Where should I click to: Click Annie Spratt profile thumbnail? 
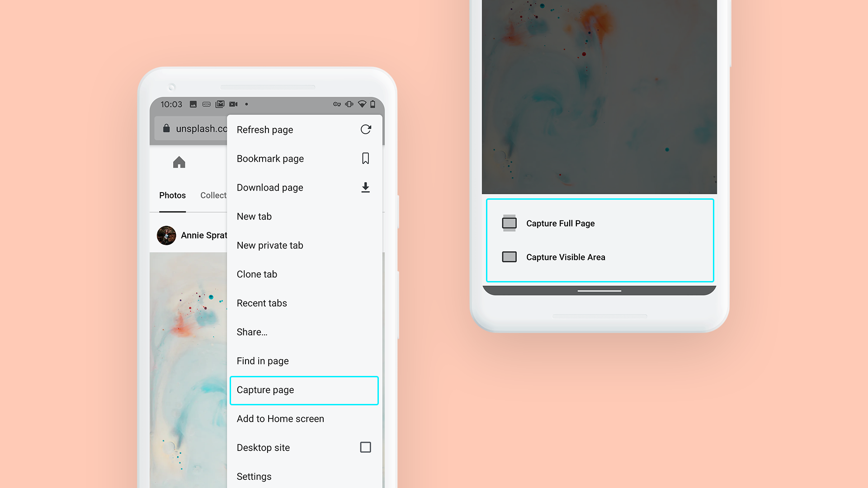pos(166,235)
